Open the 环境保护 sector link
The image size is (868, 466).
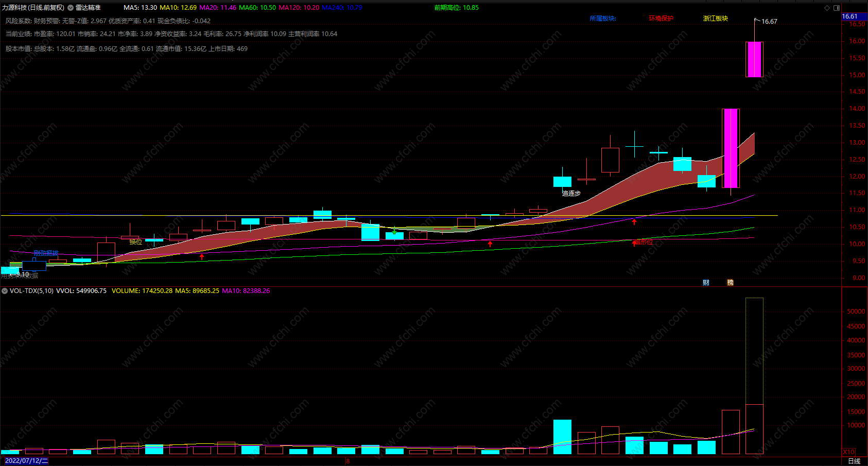click(x=661, y=19)
